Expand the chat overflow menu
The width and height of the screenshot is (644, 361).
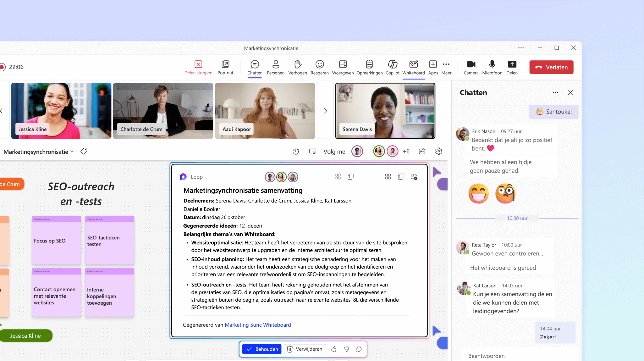pos(555,92)
